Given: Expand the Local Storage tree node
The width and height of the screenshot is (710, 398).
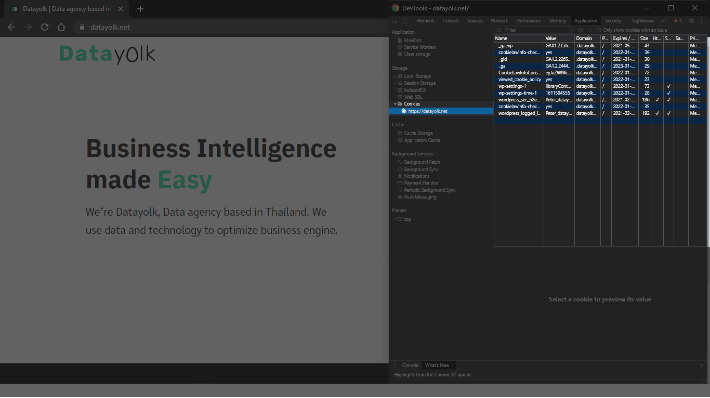Looking at the screenshot, I should 395,77.
